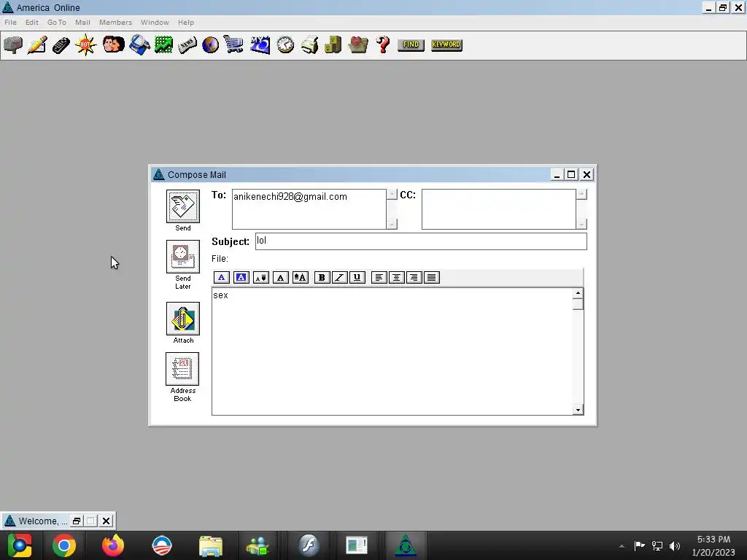The image size is (747, 560).
Task: Toggle bold formatting
Action: (x=322, y=277)
